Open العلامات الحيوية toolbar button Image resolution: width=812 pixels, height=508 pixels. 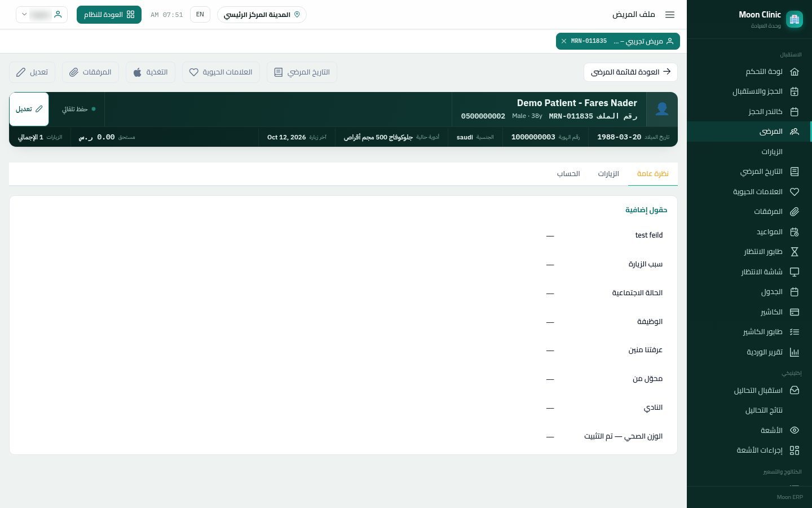pyautogui.click(x=221, y=72)
